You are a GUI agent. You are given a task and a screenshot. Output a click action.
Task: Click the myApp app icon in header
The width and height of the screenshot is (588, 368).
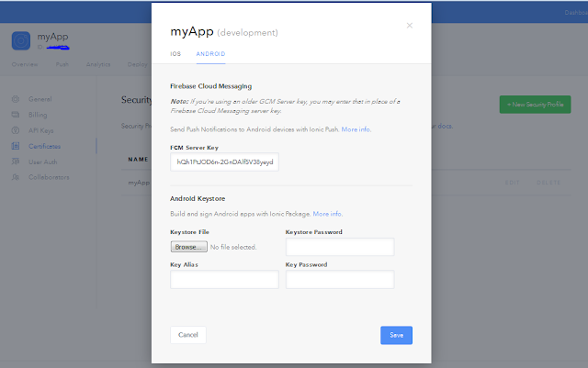[21, 40]
